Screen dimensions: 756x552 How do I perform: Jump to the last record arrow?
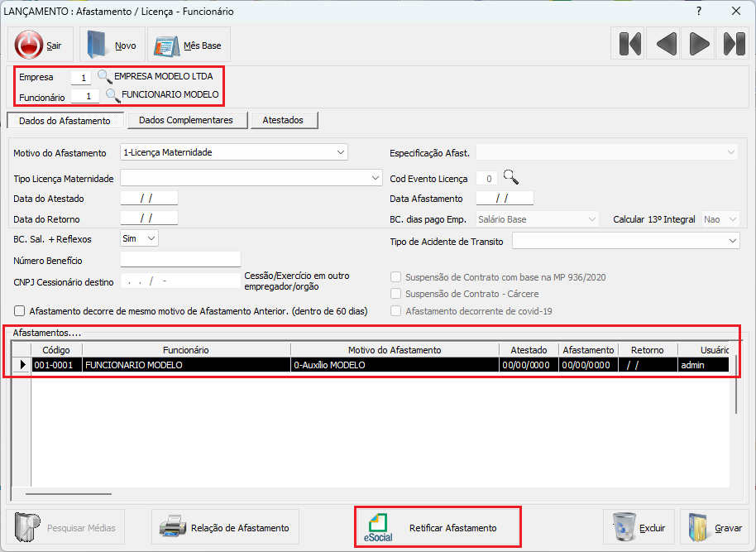[734, 43]
